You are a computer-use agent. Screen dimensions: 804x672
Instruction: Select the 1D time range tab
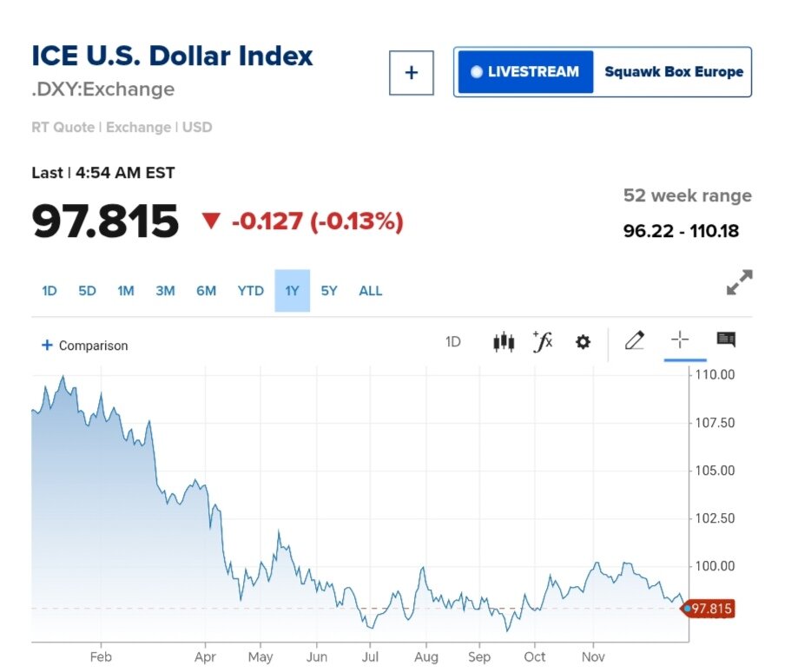[49, 291]
